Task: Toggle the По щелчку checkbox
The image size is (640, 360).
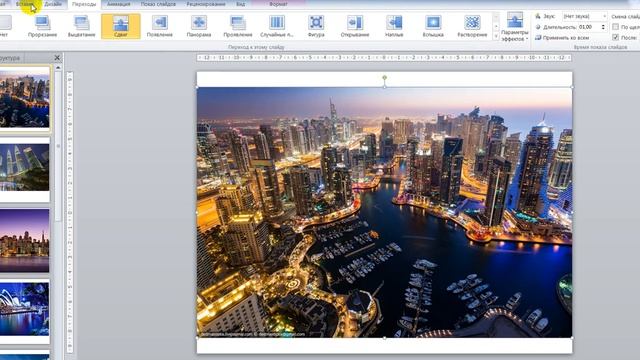Action: click(616, 27)
